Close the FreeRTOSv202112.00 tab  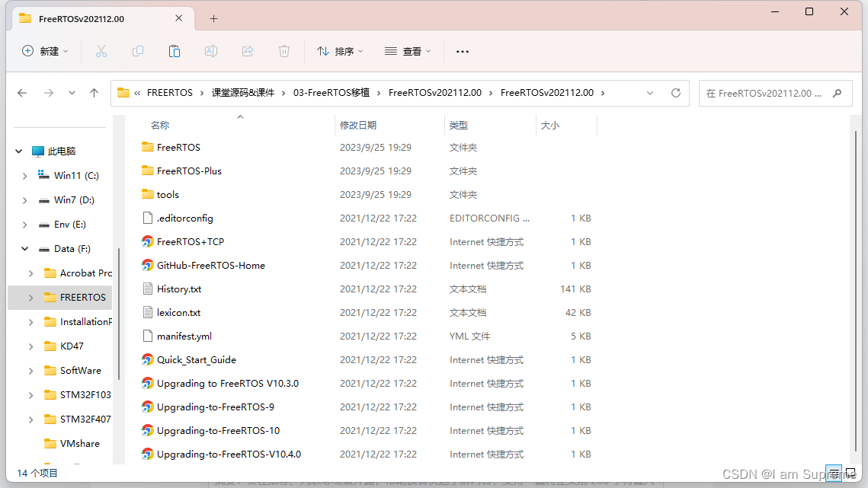tap(179, 18)
